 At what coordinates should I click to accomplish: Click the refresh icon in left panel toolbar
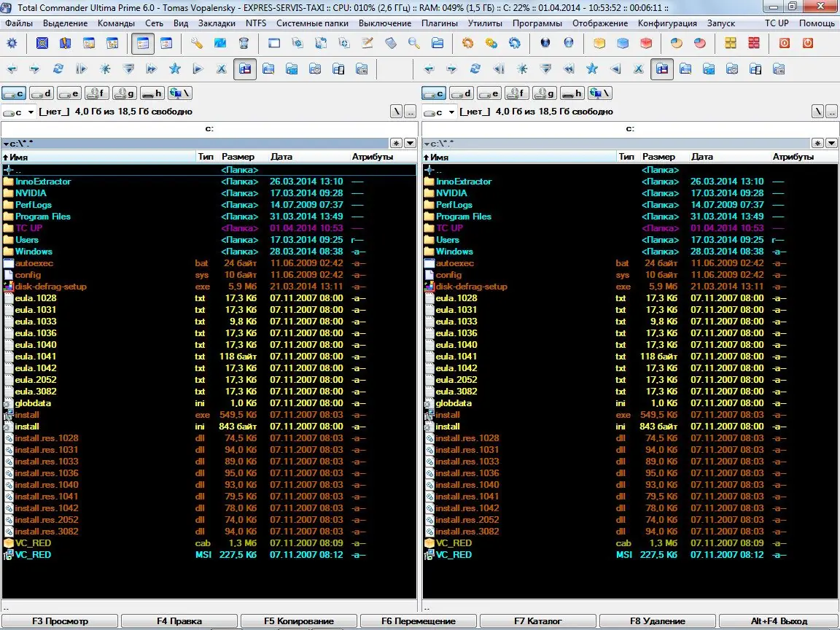coord(58,69)
